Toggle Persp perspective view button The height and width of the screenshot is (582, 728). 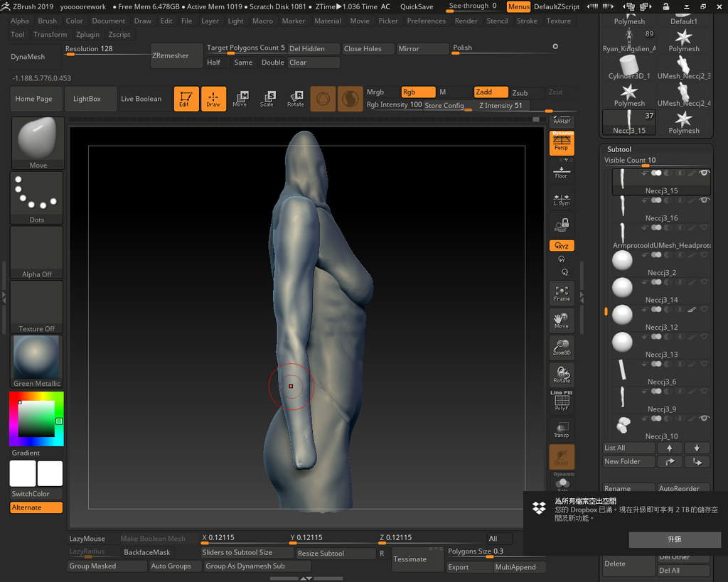562,143
